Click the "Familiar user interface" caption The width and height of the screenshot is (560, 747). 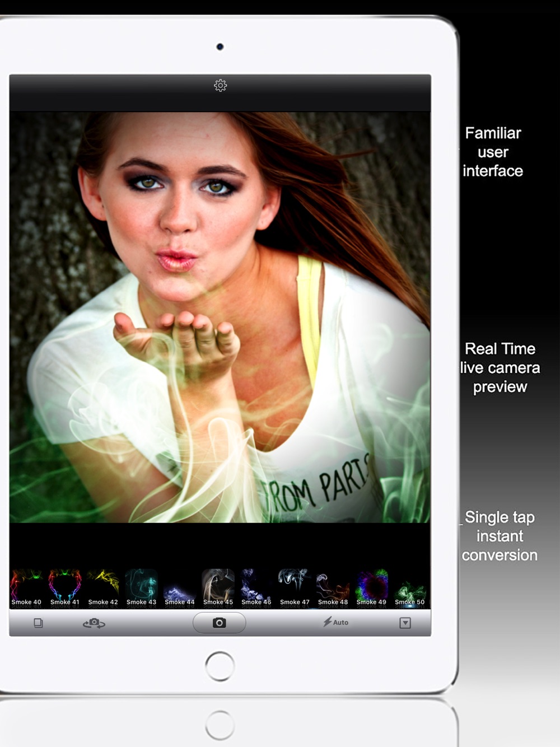tap(493, 152)
